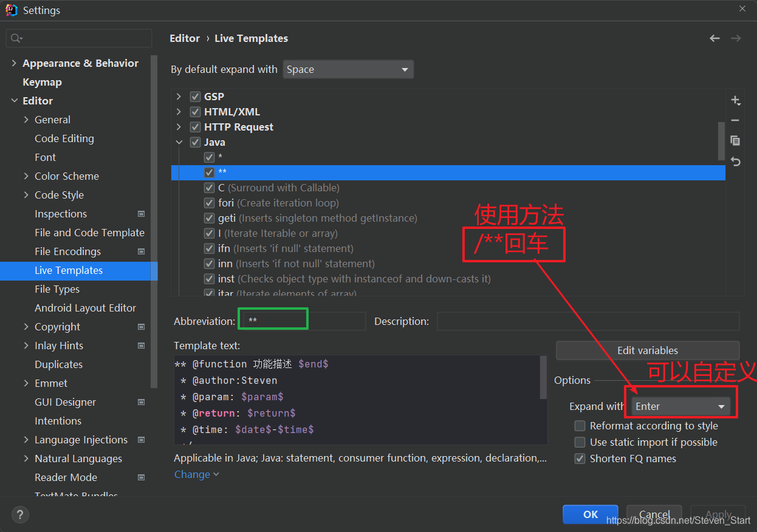757x532 pixels.
Task: Select the inst template row
Action: pyautogui.click(x=448, y=279)
